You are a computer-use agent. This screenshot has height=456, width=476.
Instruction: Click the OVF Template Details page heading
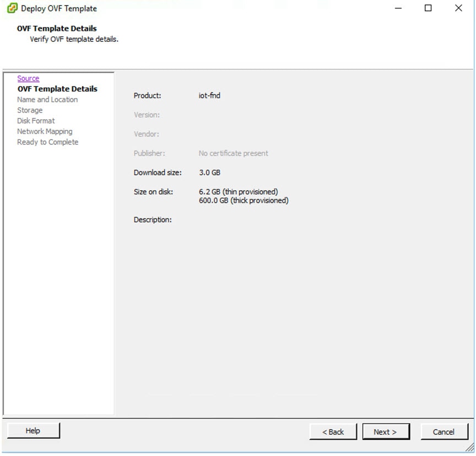(x=57, y=28)
